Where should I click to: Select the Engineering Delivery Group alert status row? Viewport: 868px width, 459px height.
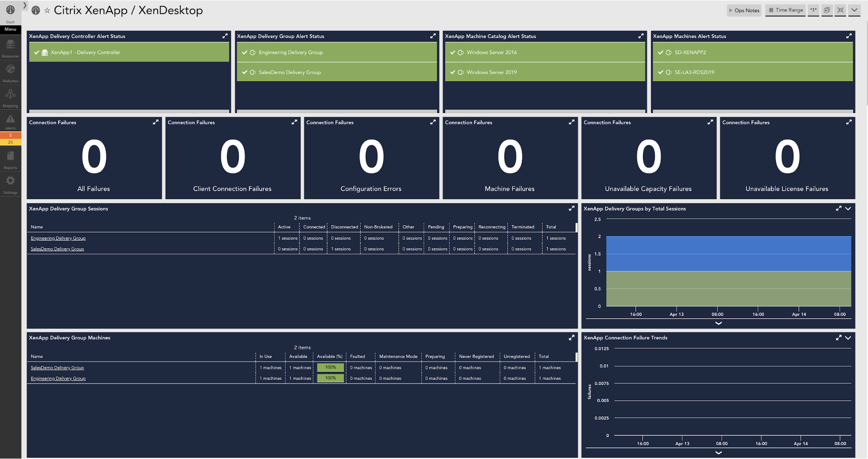point(337,52)
